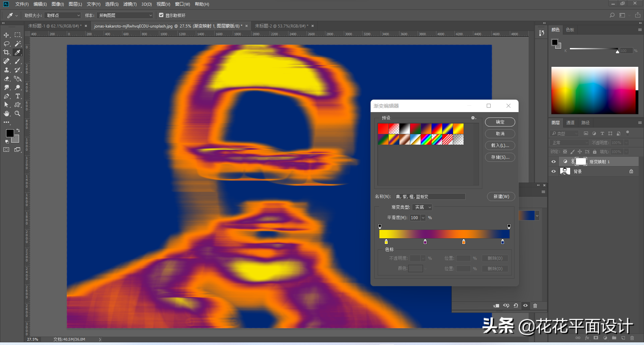Click the 新建(W) button
Screen dimensions: 644x345
[x=501, y=197]
